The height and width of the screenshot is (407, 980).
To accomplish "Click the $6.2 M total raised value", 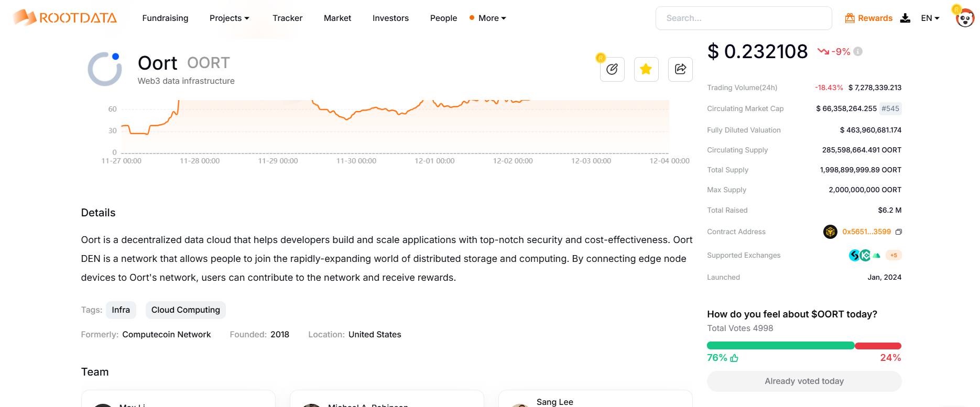I will coord(890,210).
